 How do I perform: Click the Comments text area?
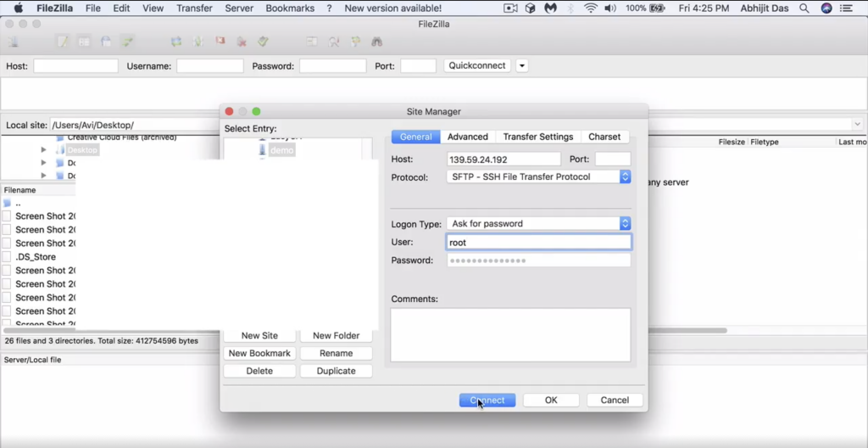(510, 335)
